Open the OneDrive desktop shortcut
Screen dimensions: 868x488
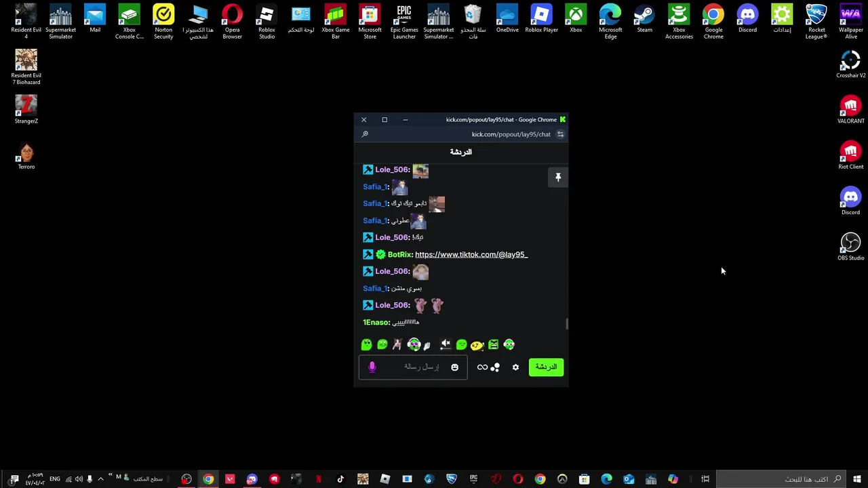click(507, 19)
